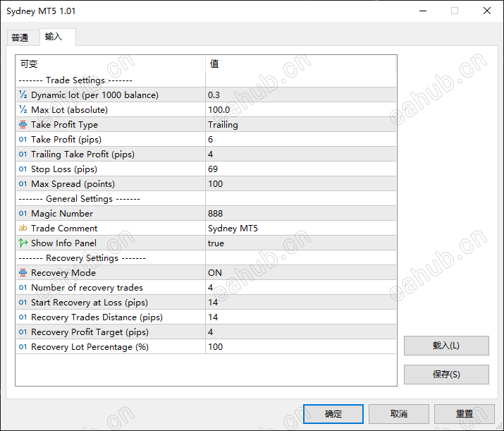Click the 可变 column header
Viewport: 504px width, 431px height.
(x=111, y=63)
